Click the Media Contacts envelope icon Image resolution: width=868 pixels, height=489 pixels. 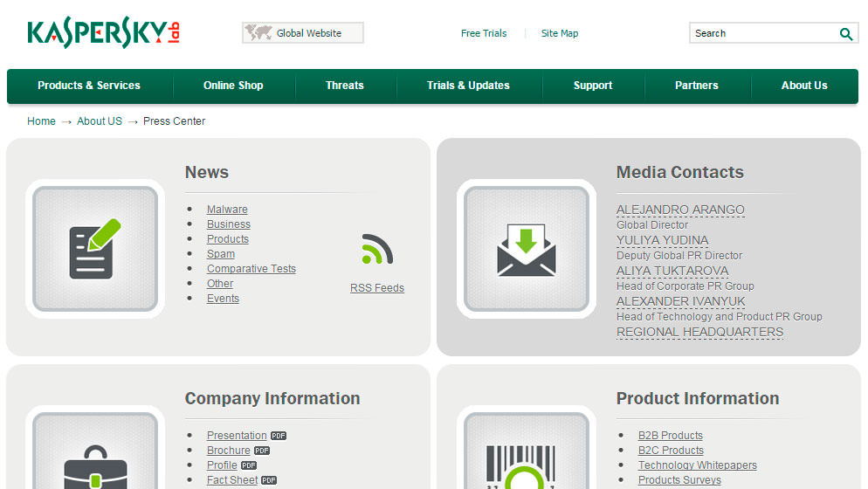(x=527, y=249)
